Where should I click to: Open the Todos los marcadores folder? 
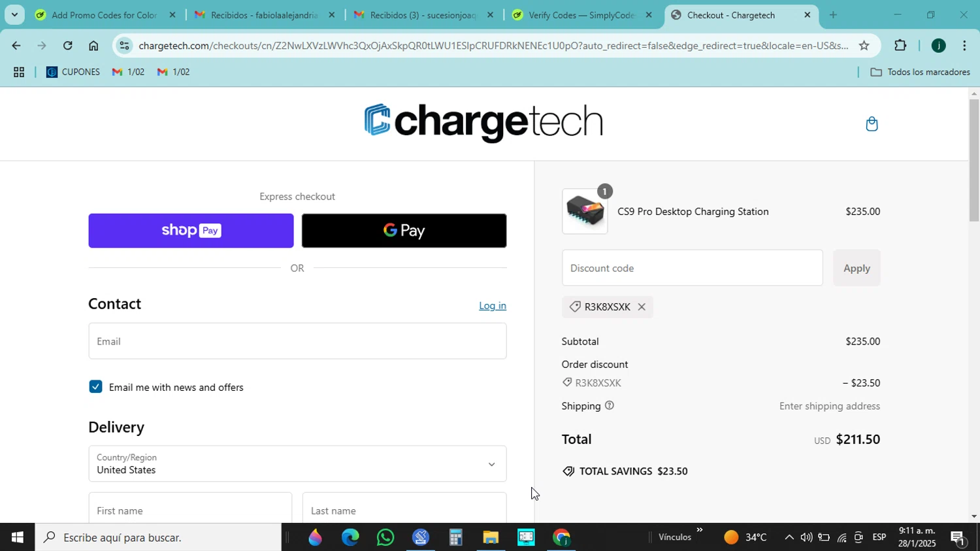coord(920,72)
